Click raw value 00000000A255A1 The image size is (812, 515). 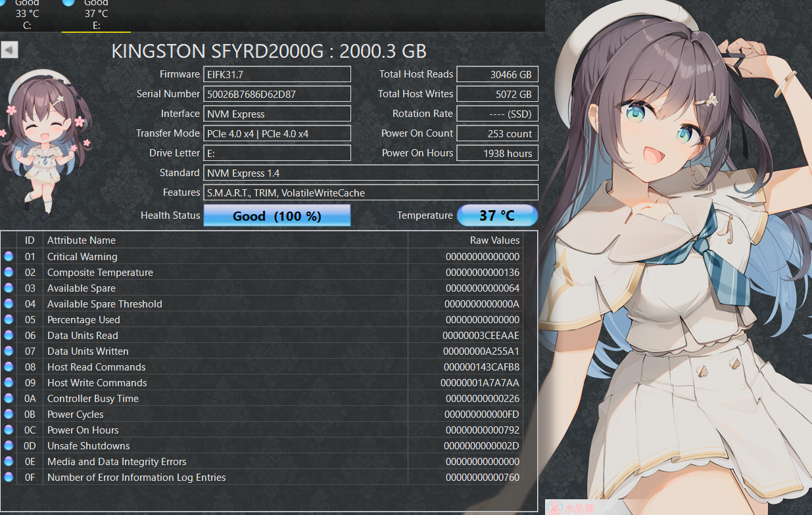pyautogui.click(x=481, y=351)
